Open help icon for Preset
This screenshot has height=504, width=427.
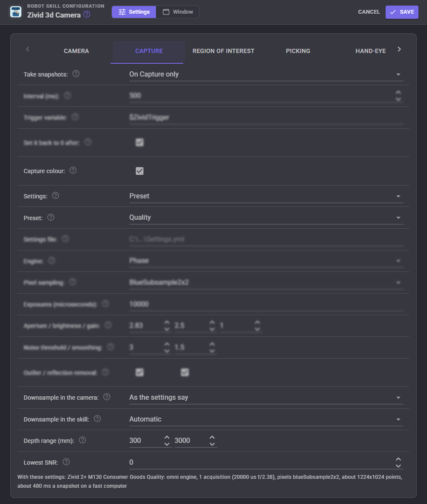click(50, 217)
